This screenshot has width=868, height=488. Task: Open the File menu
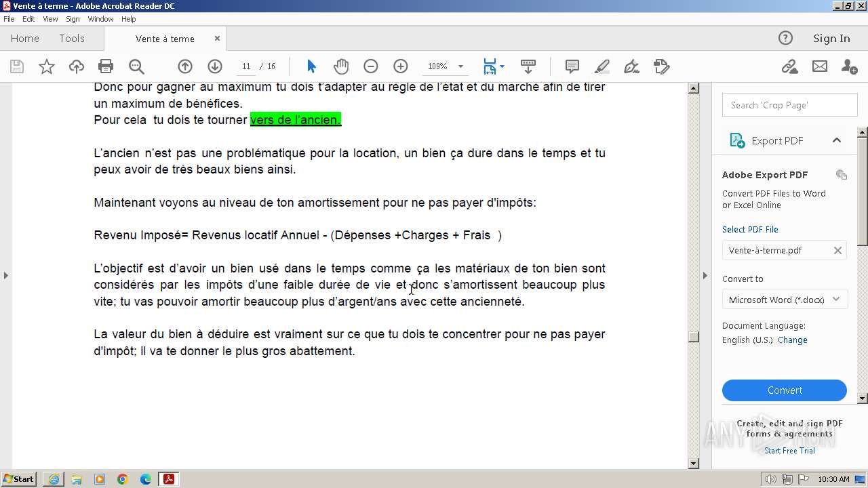click(9, 19)
